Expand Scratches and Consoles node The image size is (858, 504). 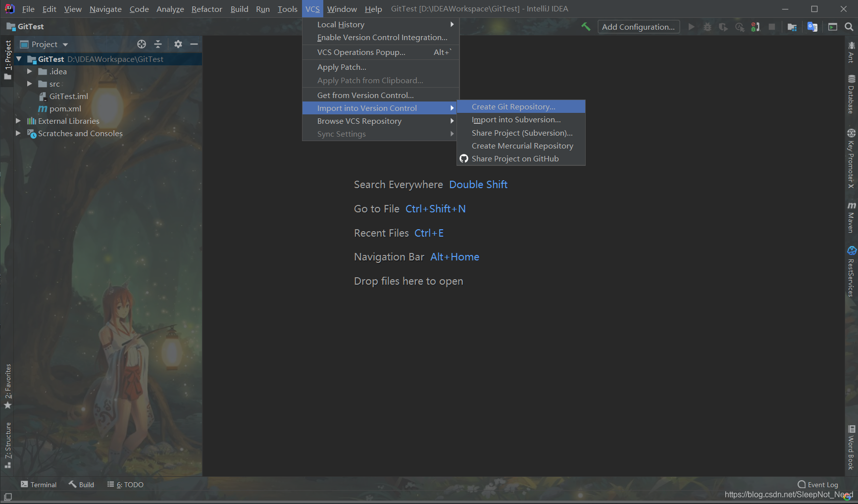pyautogui.click(x=18, y=133)
